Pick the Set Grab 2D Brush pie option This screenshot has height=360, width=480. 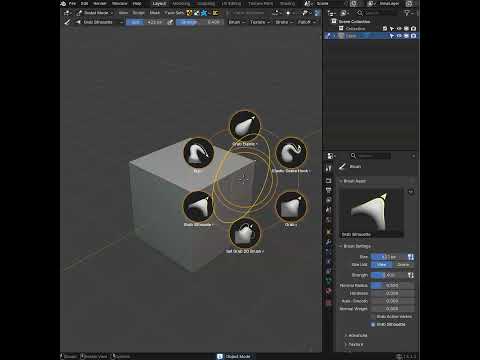click(x=245, y=233)
